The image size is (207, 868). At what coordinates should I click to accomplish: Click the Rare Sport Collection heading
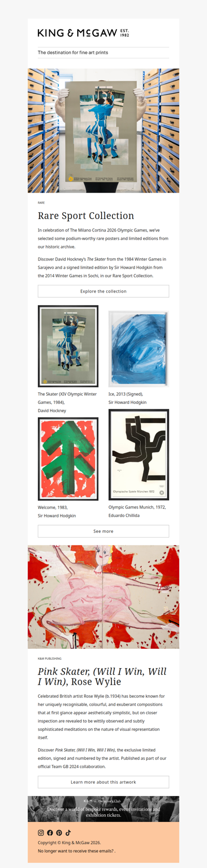tap(86, 216)
